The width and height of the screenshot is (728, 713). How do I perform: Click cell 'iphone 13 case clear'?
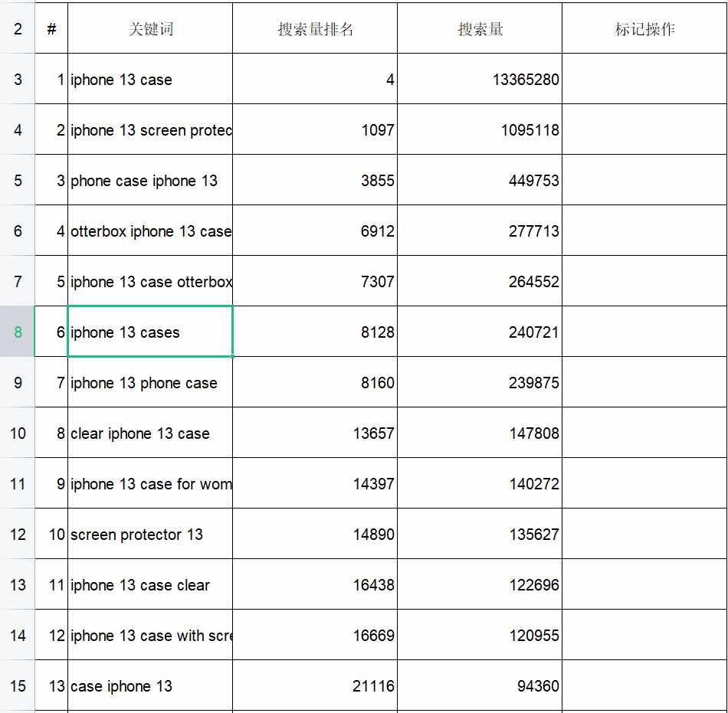(150, 584)
